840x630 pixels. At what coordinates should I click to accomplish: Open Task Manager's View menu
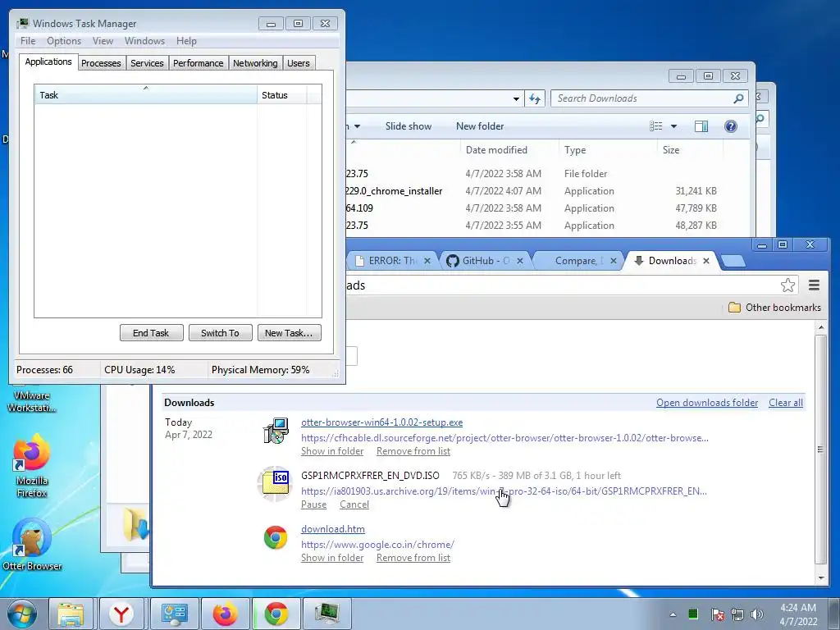tap(103, 41)
